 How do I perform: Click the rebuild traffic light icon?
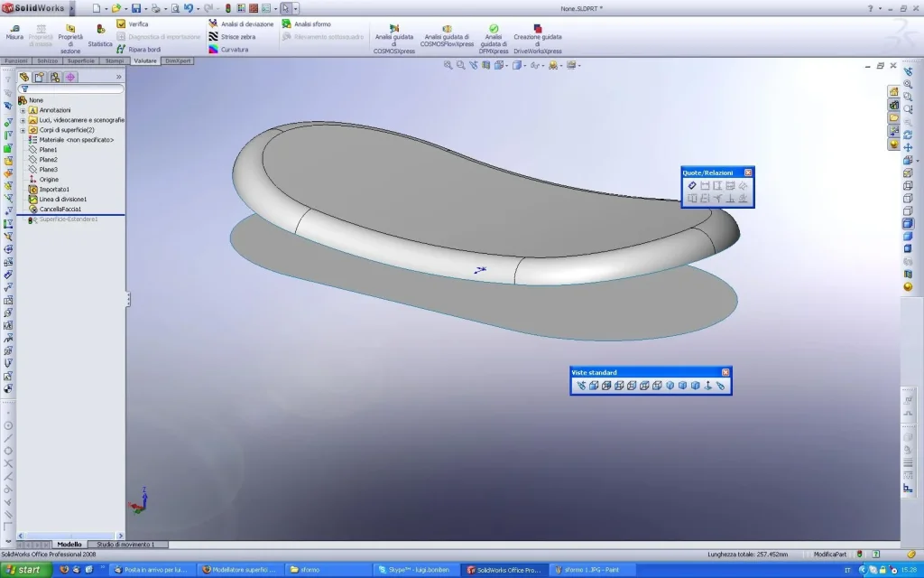228,8
